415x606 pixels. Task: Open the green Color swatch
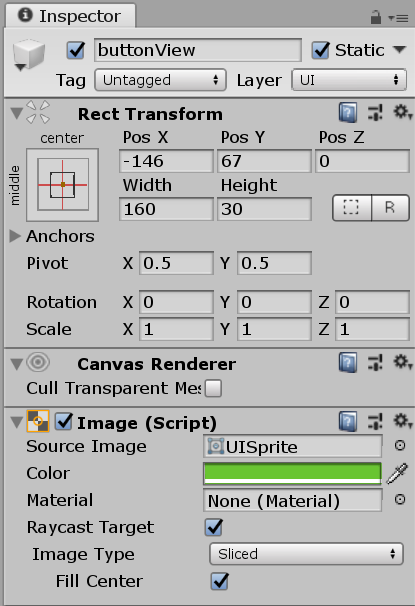292,473
